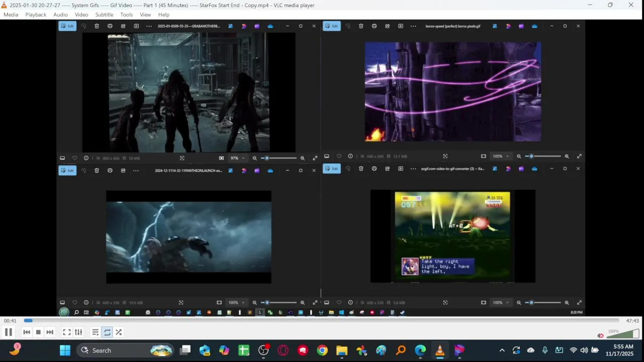Seek in the VLC playback progress bar

coord(321,320)
